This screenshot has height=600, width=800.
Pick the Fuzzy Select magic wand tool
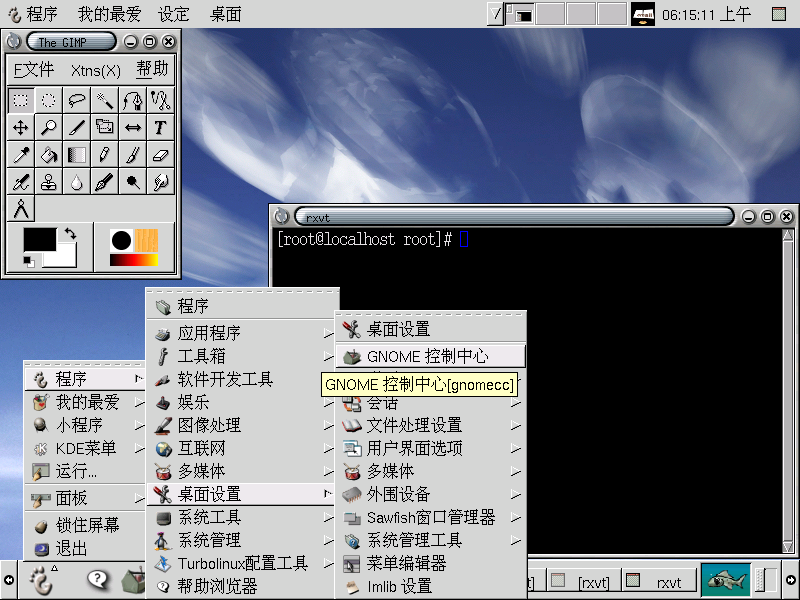[x=105, y=100]
